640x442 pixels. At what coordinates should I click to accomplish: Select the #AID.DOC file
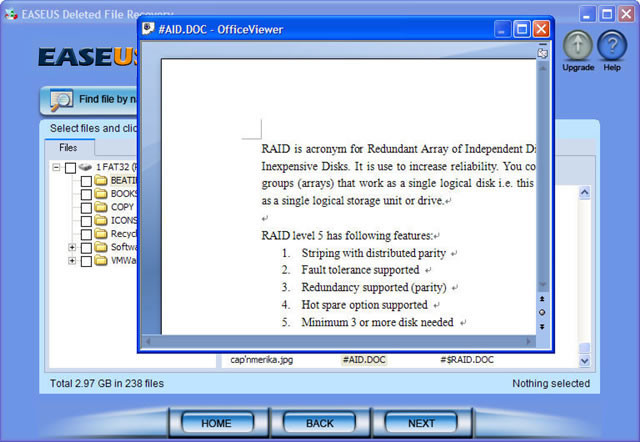click(x=364, y=360)
